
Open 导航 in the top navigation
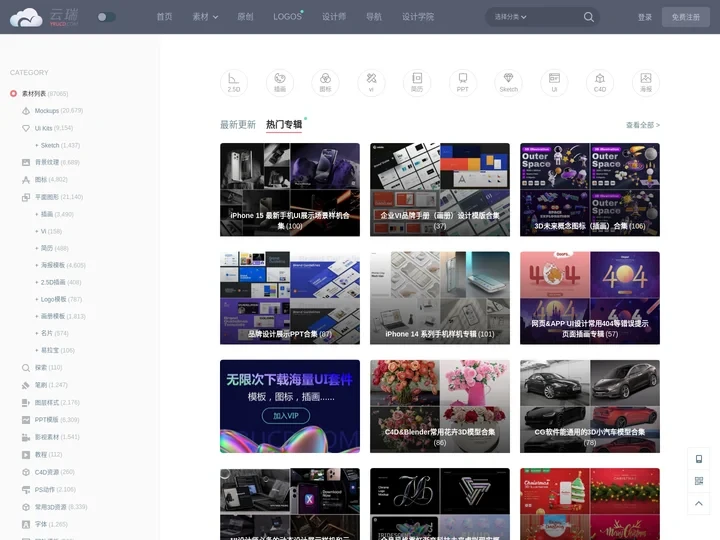pos(374,17)
